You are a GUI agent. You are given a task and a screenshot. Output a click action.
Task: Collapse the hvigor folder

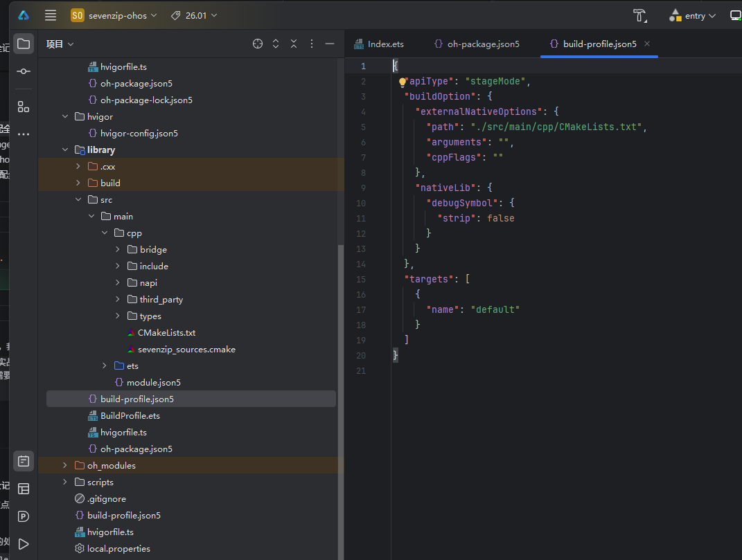pos(65,116)
